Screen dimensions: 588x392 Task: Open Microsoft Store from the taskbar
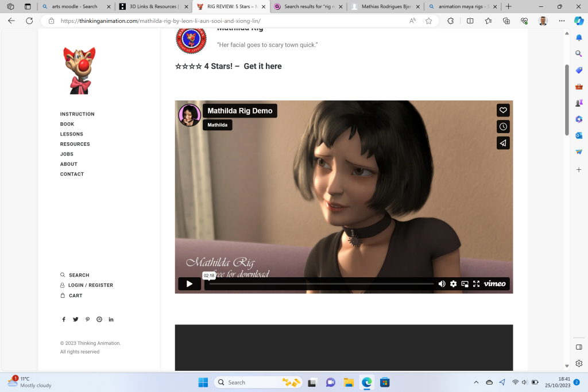[385, 382]
